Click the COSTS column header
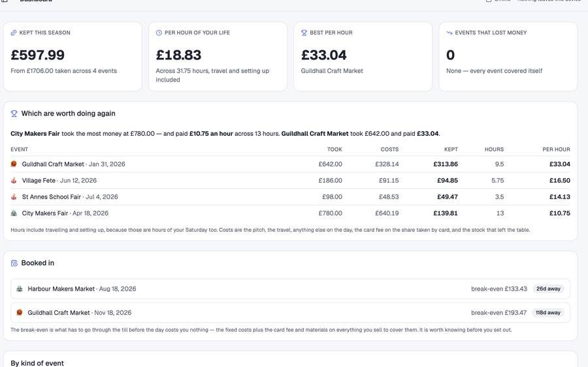This screenshot has width=588, height=367. 389,149
